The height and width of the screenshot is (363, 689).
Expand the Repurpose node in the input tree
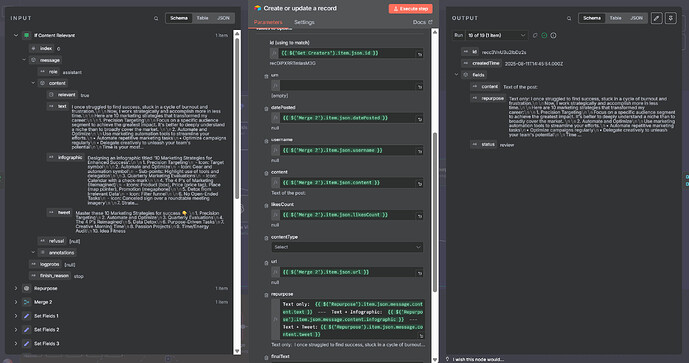point(16,288)
